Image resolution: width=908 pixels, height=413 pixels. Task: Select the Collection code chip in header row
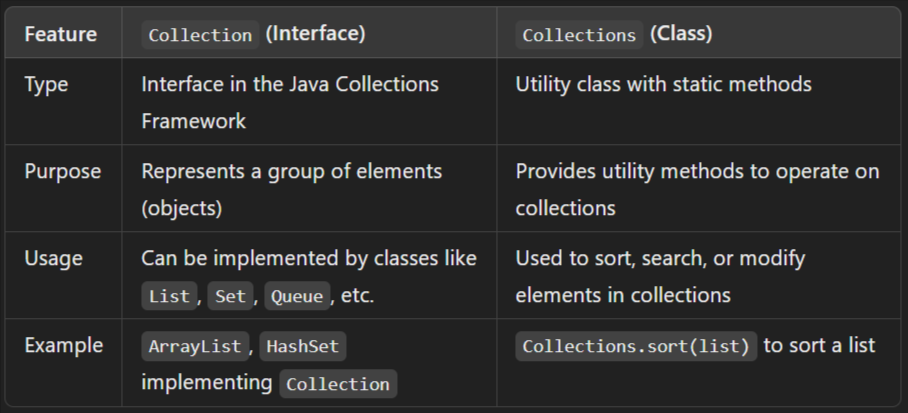click(x=200, y=35)
